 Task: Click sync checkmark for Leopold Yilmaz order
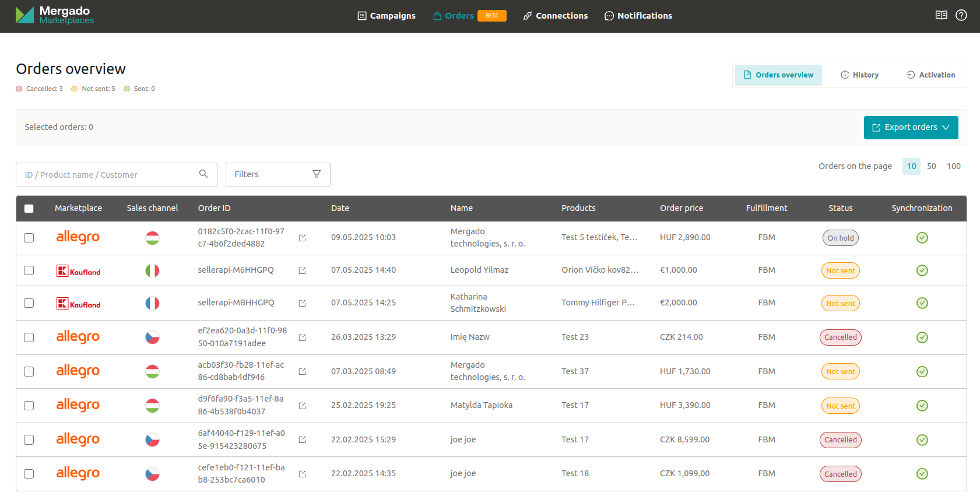pyautogui.click(x=922, y=270)
